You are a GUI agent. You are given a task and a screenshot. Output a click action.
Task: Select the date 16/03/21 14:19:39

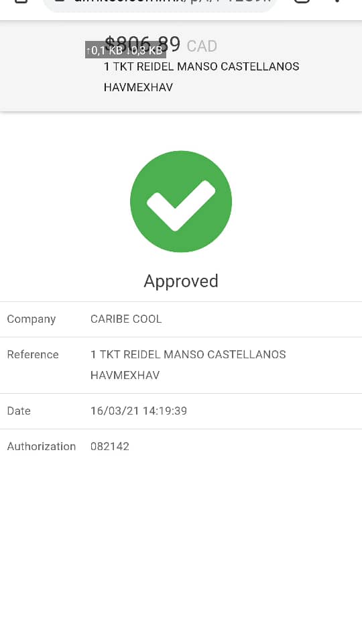139,411
